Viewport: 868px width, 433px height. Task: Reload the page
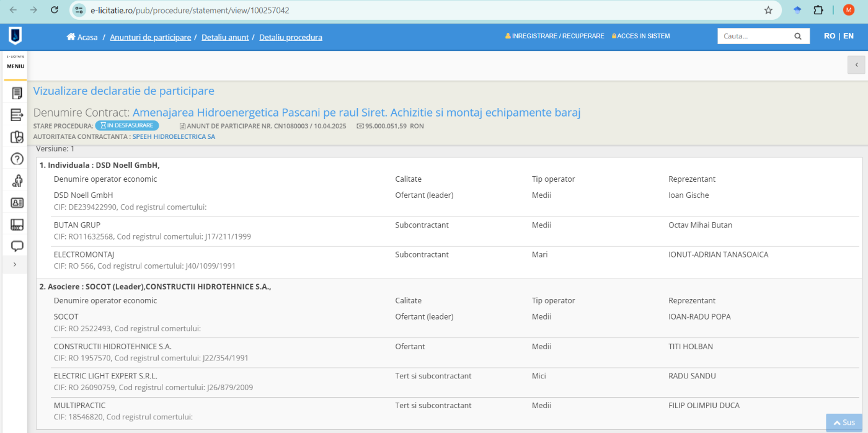click(x=55, y=10)
